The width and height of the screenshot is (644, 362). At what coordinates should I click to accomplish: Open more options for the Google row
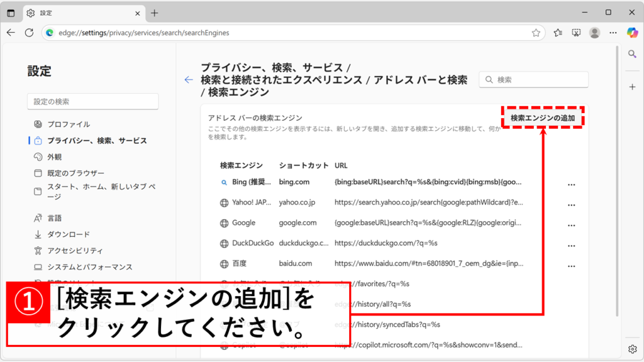point(571,226)
